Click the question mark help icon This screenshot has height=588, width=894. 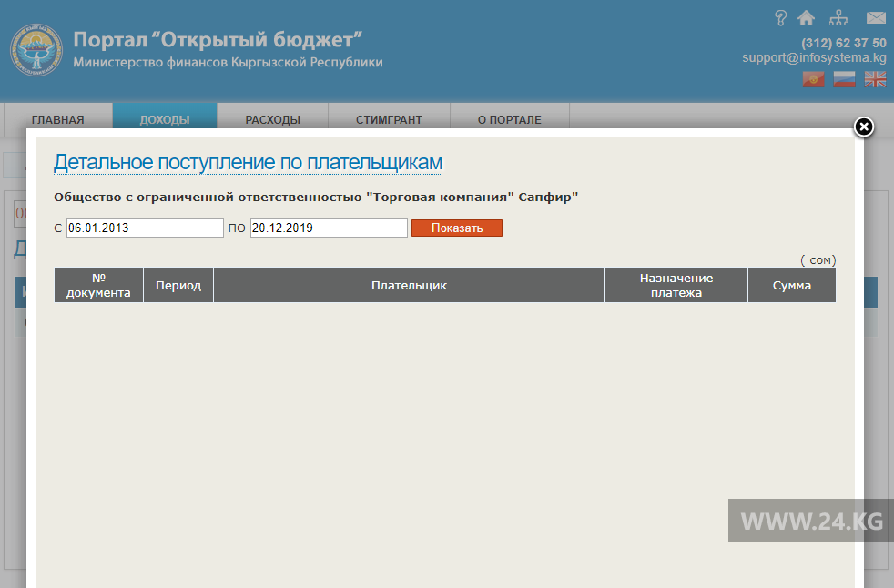[780, 18]
